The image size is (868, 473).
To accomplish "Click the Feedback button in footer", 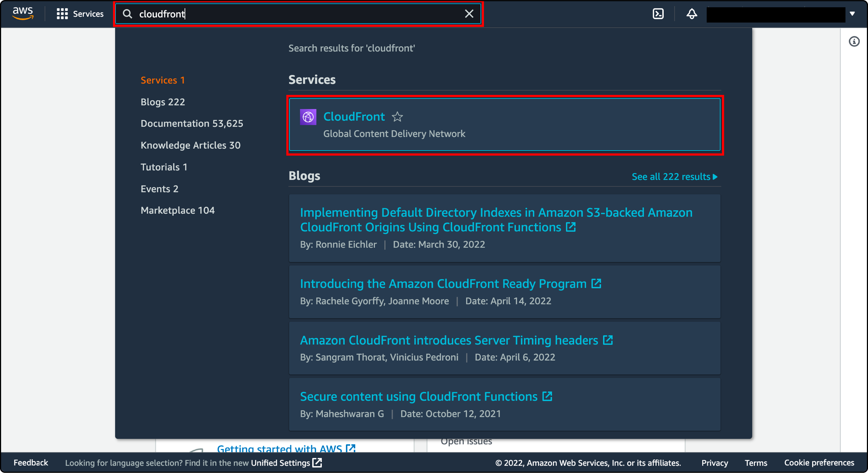I will click(31, 463).
